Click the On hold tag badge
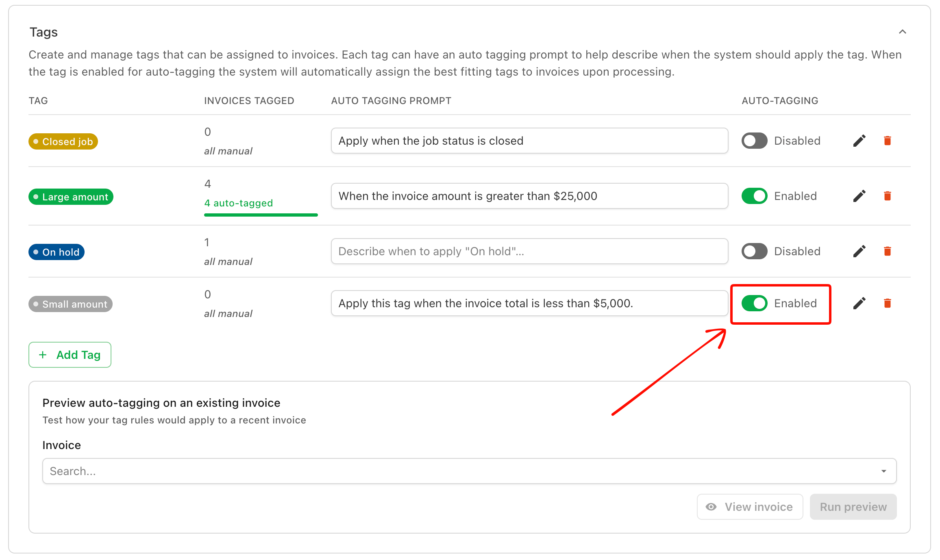Viewport: 940px width, 560px height. click(x=57, y=252)
